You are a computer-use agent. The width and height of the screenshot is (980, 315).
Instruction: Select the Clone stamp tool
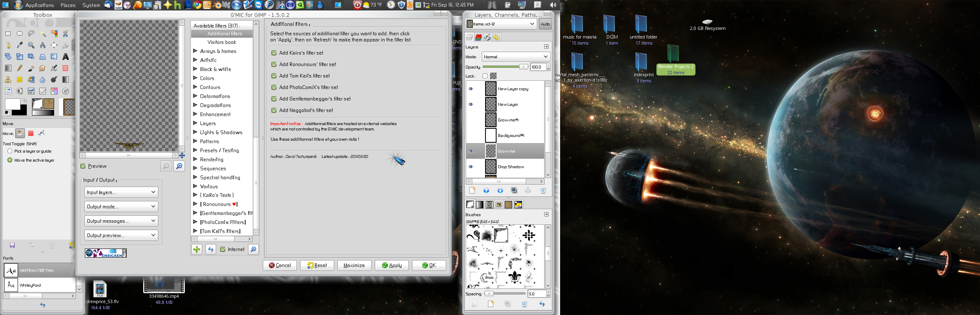8,80
